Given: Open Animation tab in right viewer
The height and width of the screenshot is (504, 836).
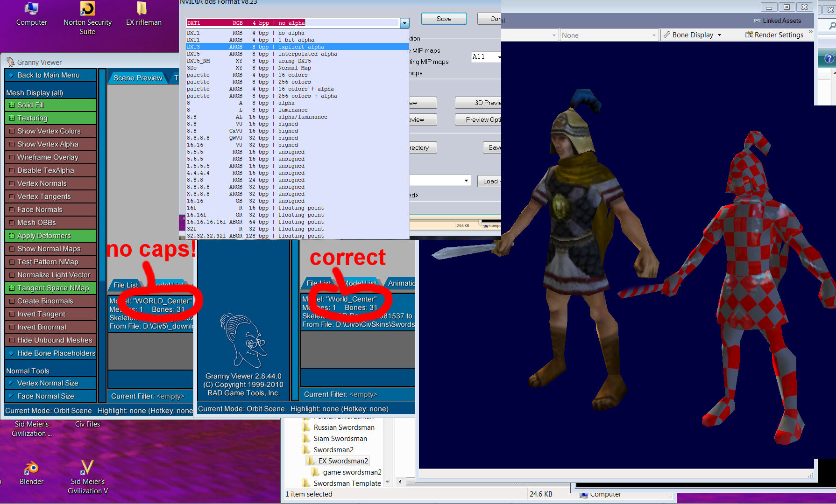Looking at the screenshot, I should [x=400, y=283].
